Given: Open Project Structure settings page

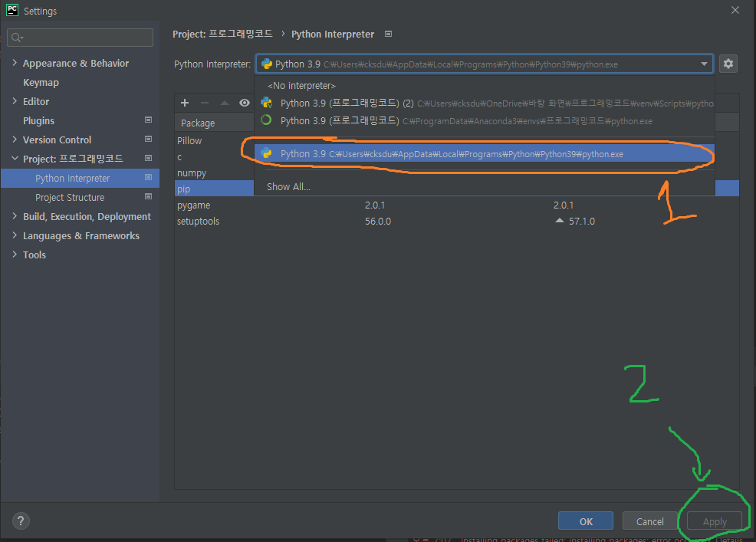Looking at the screenshot, I should click(70, 197).
